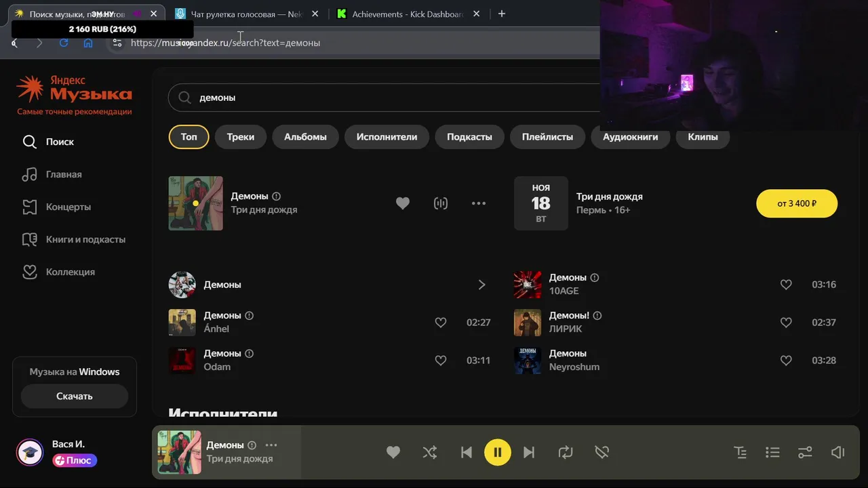Toggle shuffle in the player bar
The image size is (868, 488).
[430, 452]
